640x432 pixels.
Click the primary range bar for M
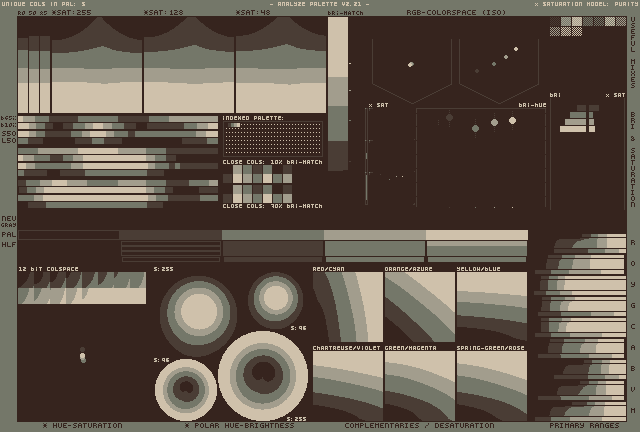580,411
